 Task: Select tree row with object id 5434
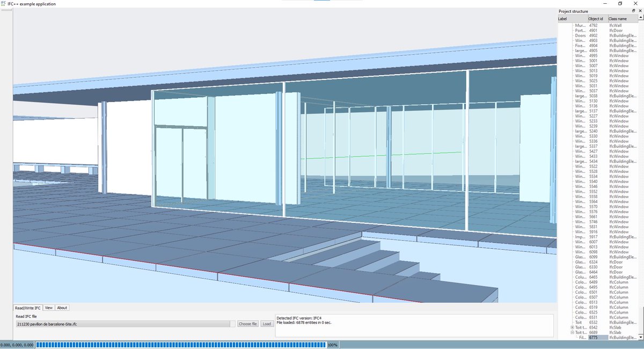click(598, 161)
